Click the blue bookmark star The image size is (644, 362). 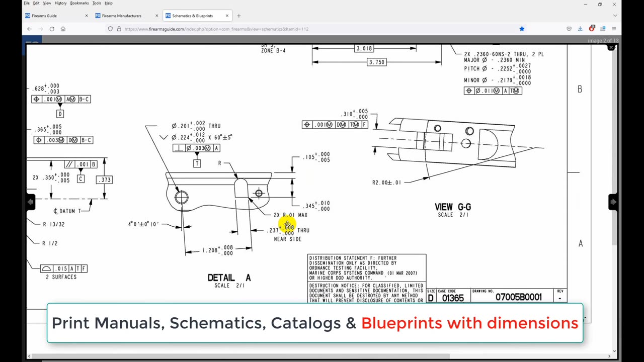coord(522,29)
